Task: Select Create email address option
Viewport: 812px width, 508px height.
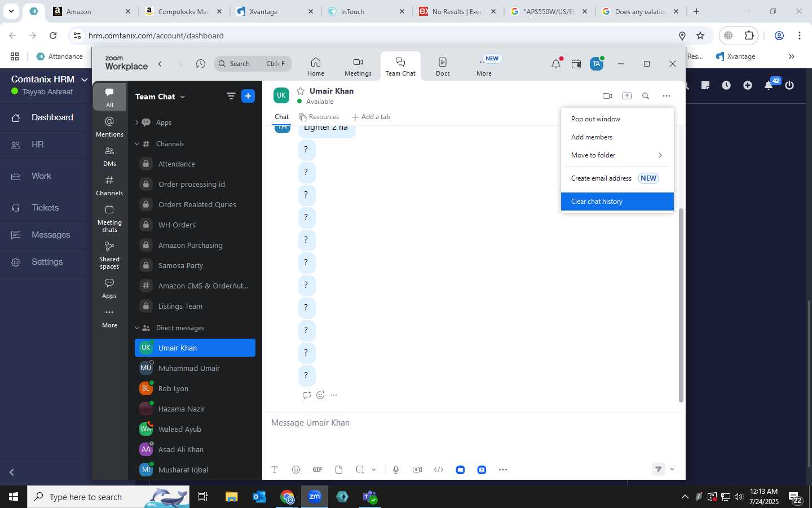Action: tap(617, 178)
